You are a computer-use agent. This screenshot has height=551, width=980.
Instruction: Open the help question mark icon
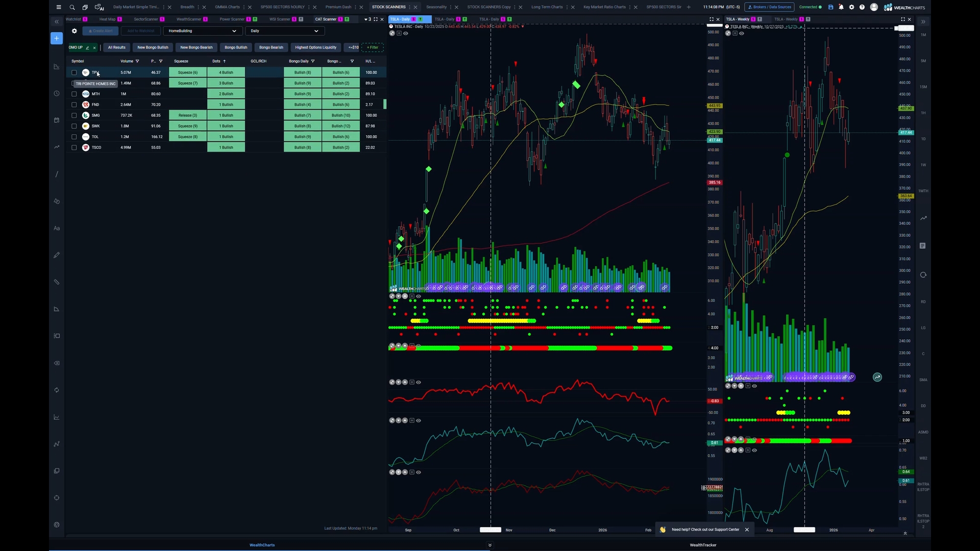[x=862, y=7]
